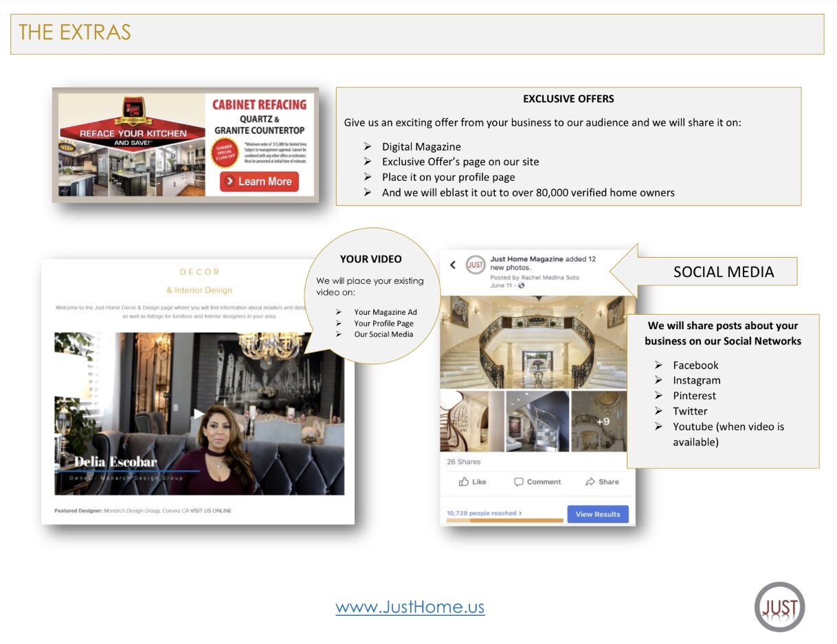
Task: Click the 'Instagram' list item
Action: [x=697, y=380]
